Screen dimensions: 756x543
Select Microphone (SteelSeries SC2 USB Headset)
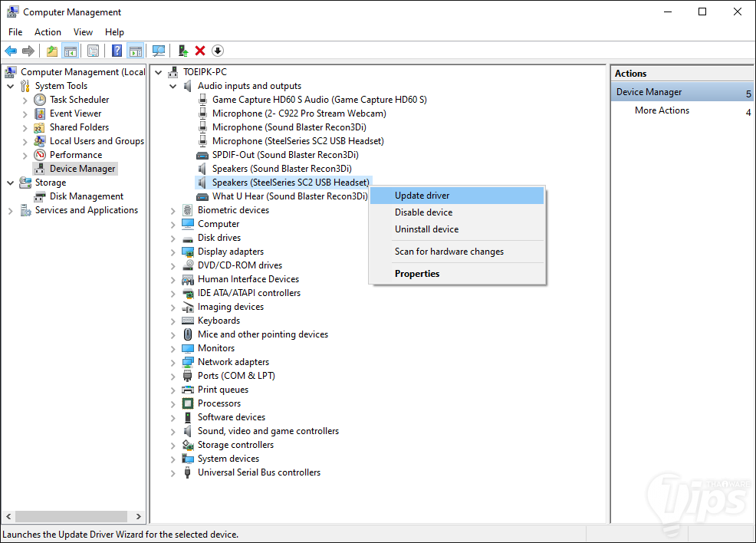point(298,141)
